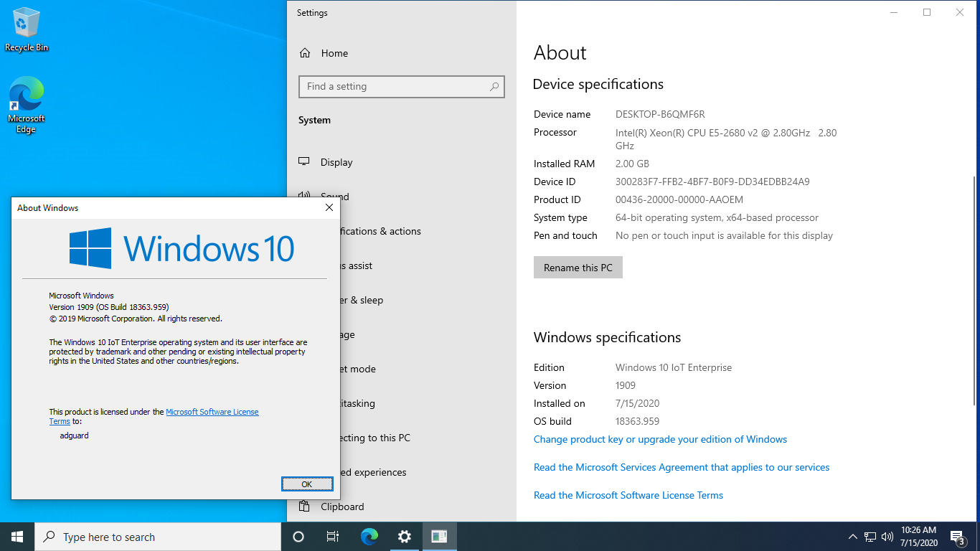Open the Recycle Bin desktop icon

tap(27, 30)
